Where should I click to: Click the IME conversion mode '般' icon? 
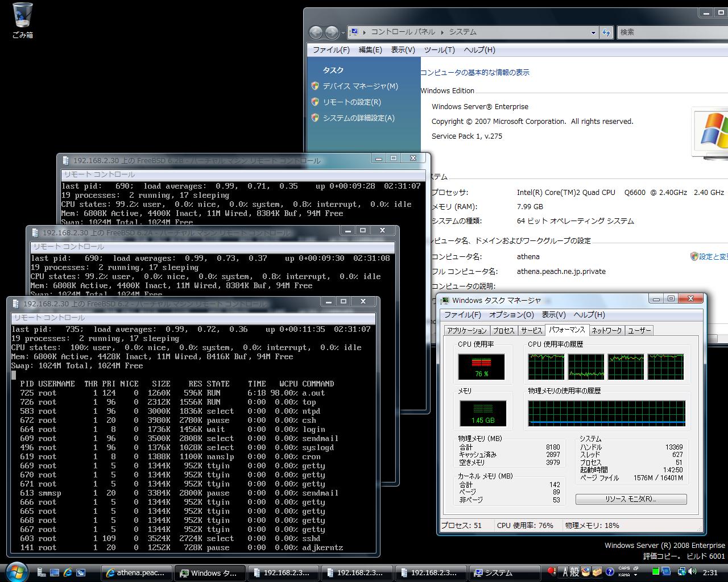point(574,572)
